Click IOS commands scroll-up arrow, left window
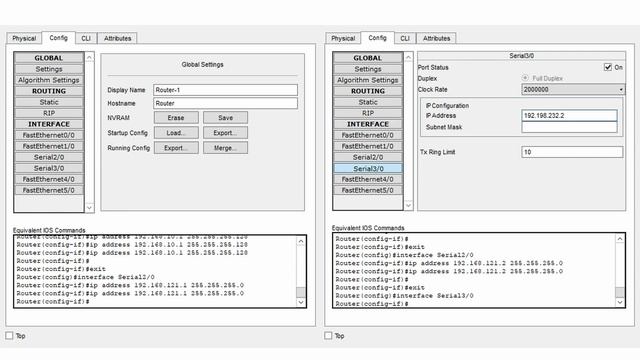 tap(301, 241)
